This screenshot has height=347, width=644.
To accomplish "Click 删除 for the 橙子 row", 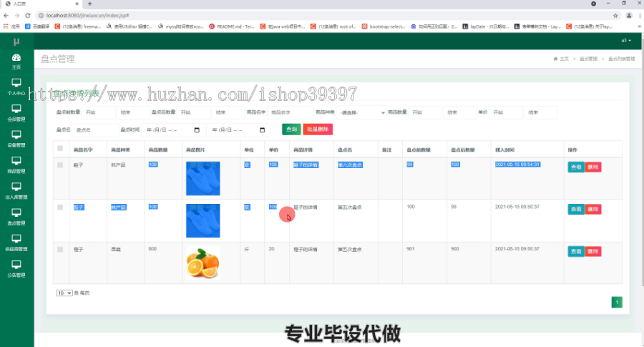I will [593, 251].
